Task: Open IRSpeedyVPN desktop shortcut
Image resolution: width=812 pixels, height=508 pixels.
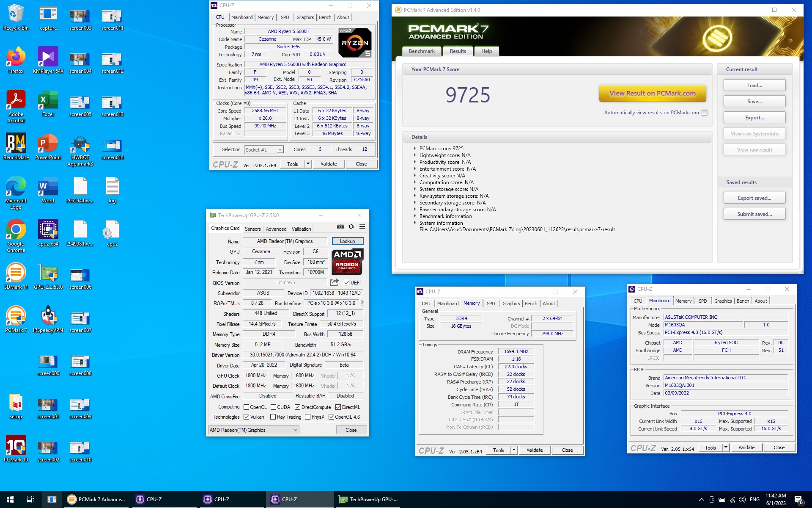Action: pos(48,320)
